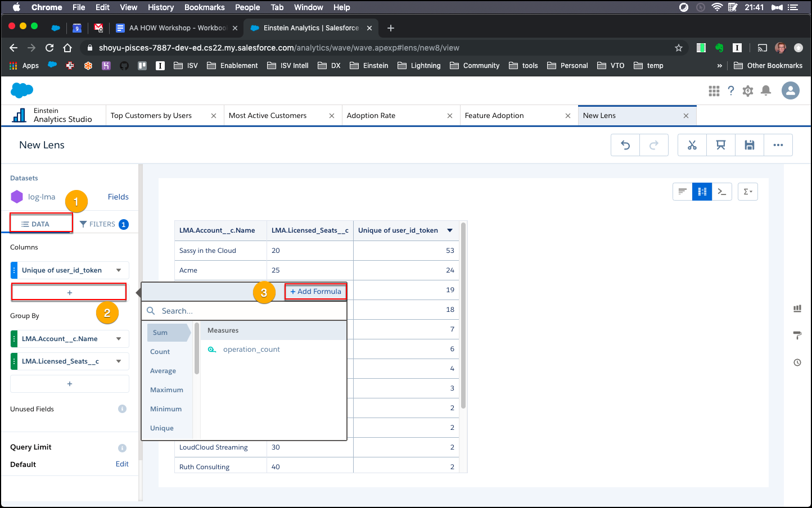This screenshot has width=812, height=508.
Task: Go to the Chrome home page icon
Action: coord(67,48)
